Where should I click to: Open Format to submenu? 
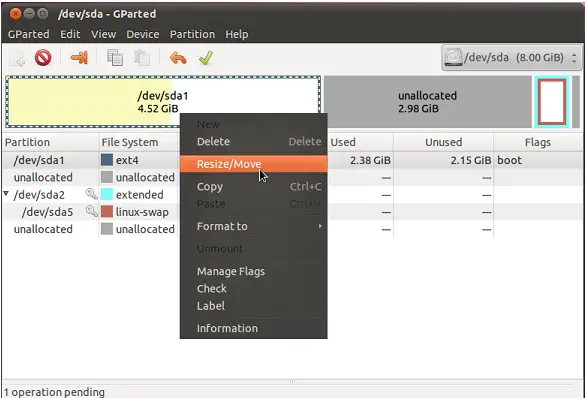[x=253, y=226]
